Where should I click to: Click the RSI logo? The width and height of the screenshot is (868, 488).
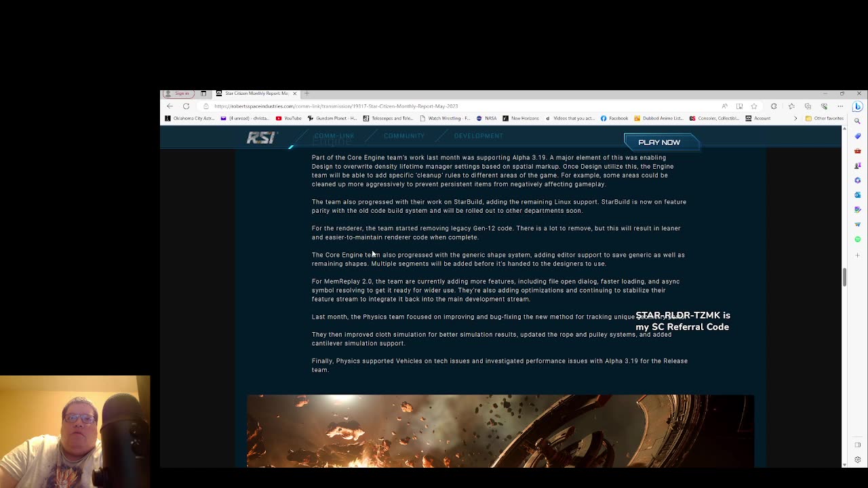(x=261, y=138)
